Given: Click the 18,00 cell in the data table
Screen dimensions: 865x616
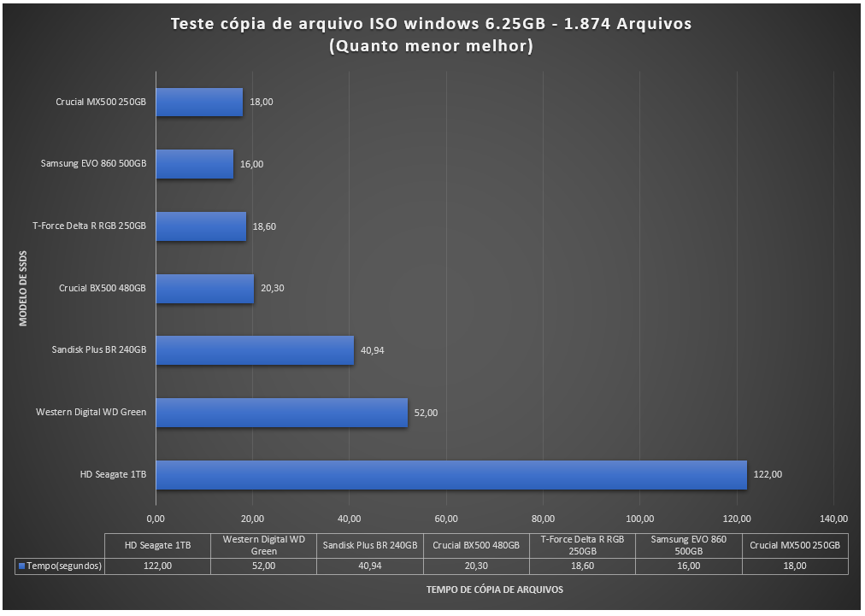Looking at the screenshot, I should point(795,566).
